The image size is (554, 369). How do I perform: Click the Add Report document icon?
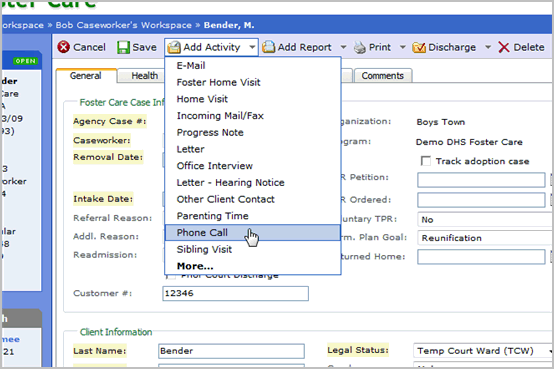coord(269,47)
